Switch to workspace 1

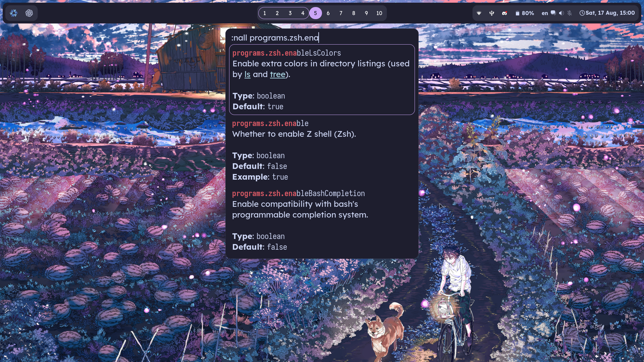point(265,13)
